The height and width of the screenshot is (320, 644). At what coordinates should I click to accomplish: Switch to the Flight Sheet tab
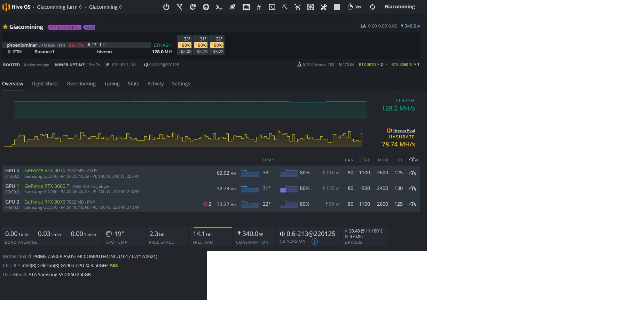(45, 84)
